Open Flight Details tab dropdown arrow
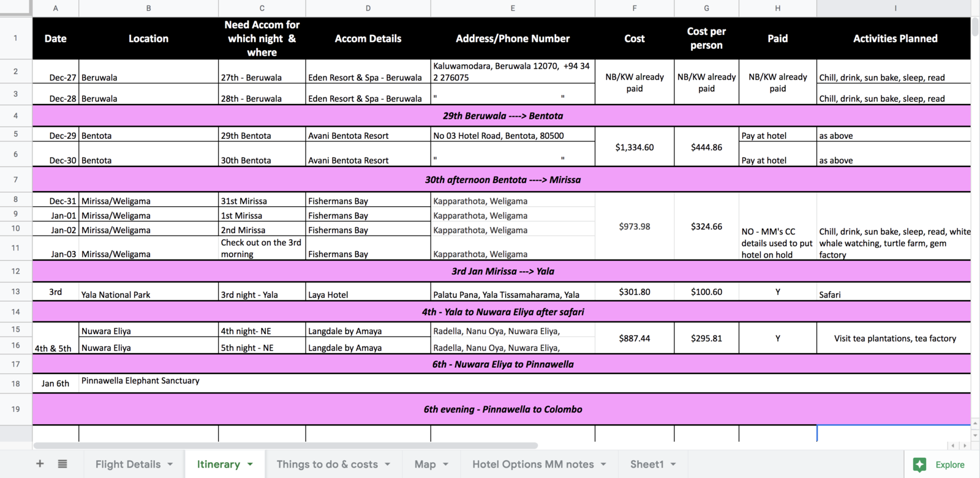The height and width of the screenshot is (478, 980). coord(170,465)
